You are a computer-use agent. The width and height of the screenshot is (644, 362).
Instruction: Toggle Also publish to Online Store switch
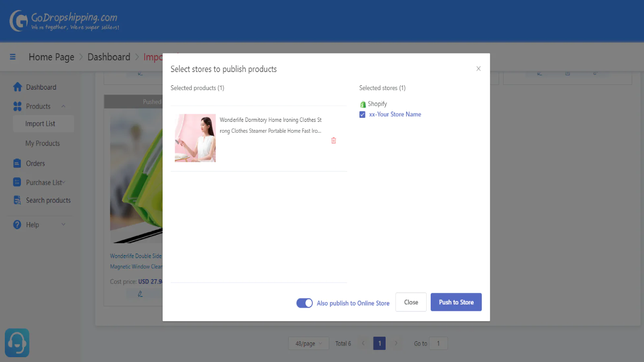pyautogui.click(x=304, y=303)
